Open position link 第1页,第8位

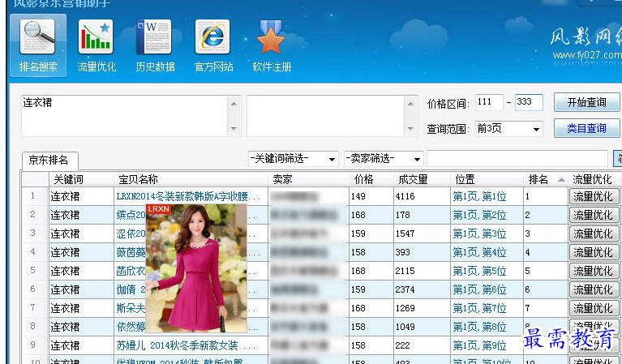(x=479, y=327)
